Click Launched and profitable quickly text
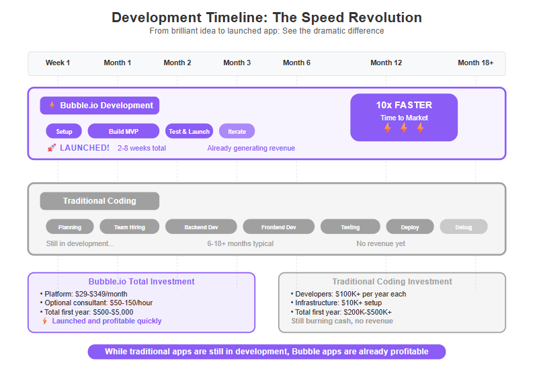This screenshot has height=392, width=535. 107,321
